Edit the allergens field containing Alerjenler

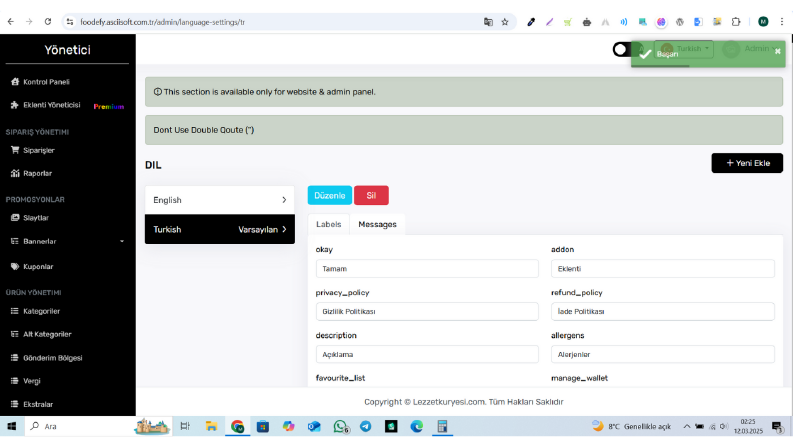click(663, 354)
